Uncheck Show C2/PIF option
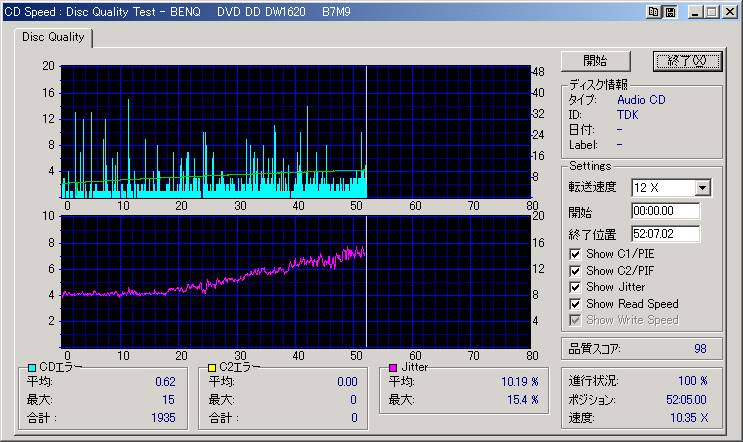This screenshot has height=442, width=743. (x=575, y=271)
